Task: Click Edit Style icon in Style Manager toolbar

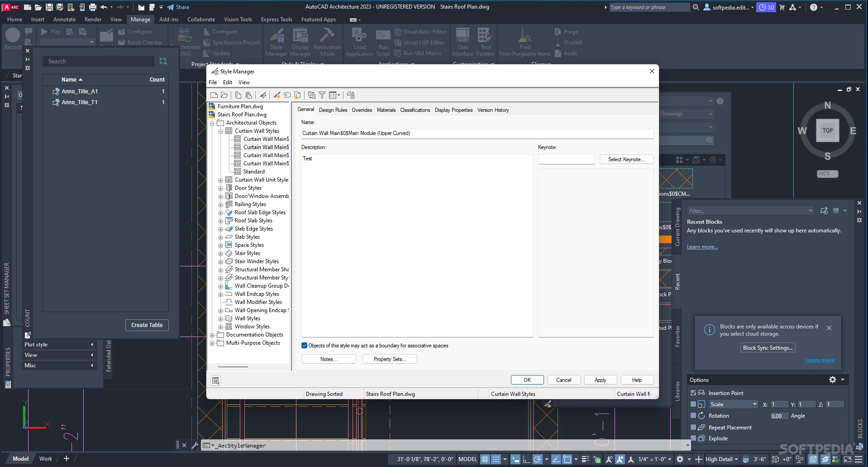Action: (263, 95)
